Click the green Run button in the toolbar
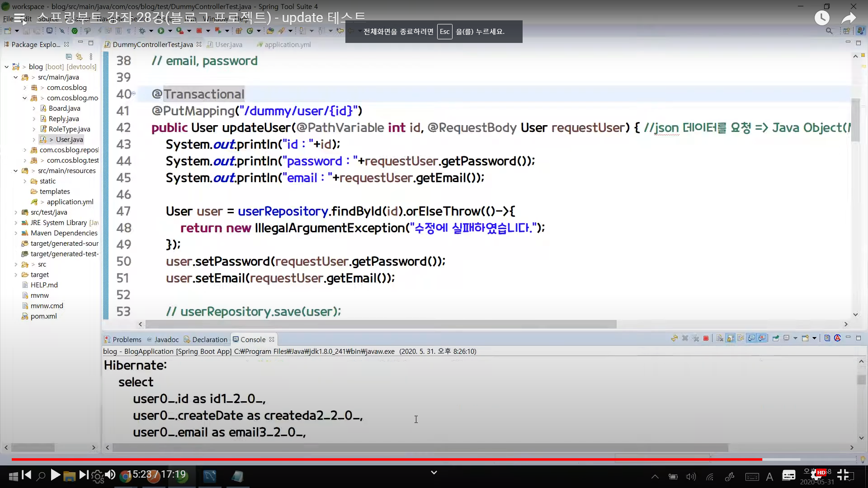Viewport: 868px width, 488px height. click(x=160, y=31)
